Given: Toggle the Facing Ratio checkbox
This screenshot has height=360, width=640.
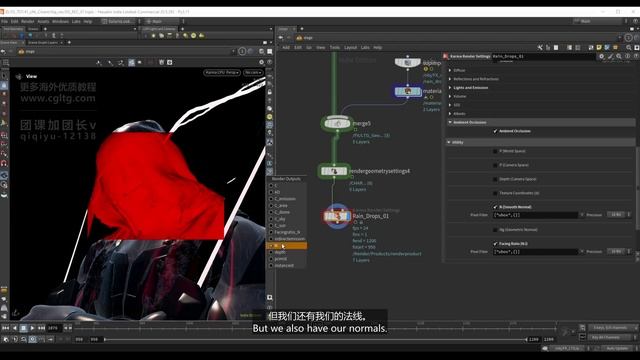Looking at the screenshot, I should tap(495, 244).
